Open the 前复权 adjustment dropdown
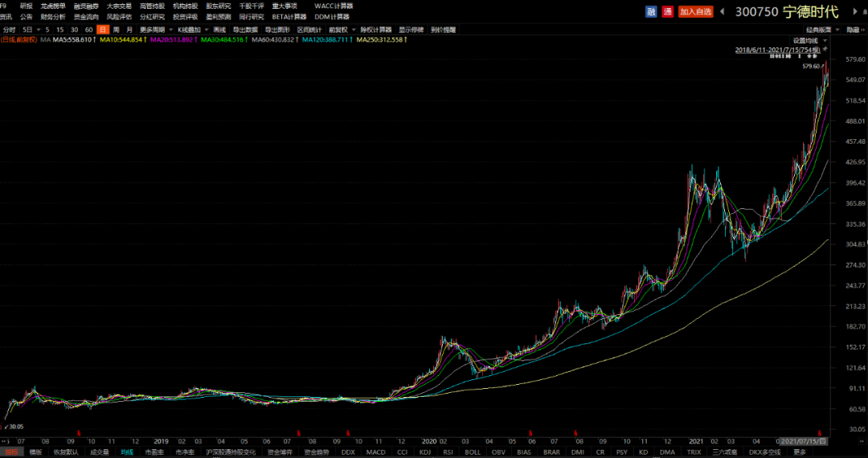 click(x=341, y=29)
